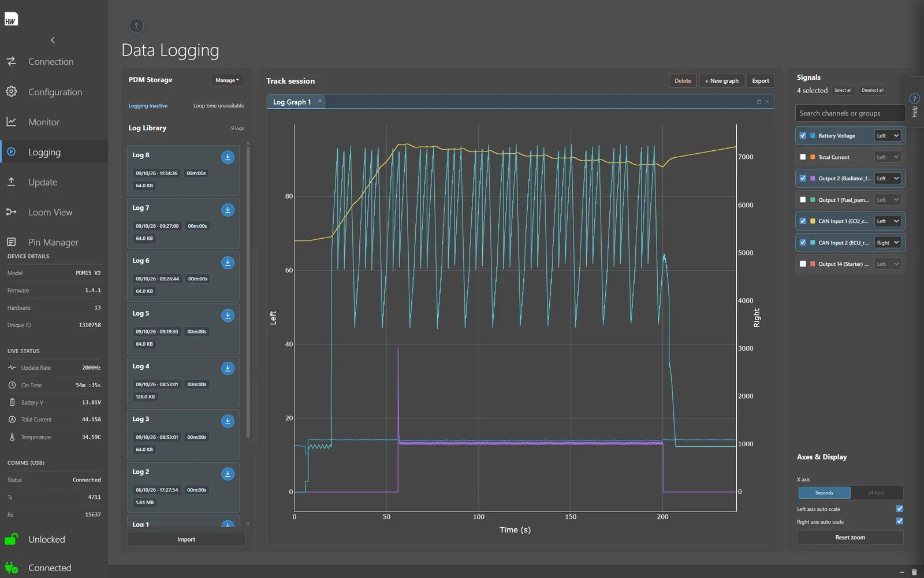Screen dimensions: 924x578
Task: Click the Delete button in Track session
Action: (683, 81)
